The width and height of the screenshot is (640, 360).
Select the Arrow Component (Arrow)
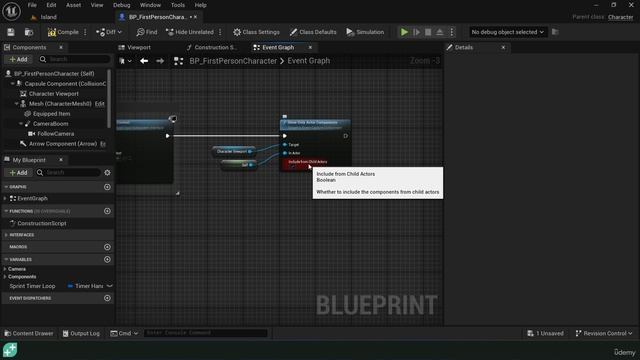point(62,144)
